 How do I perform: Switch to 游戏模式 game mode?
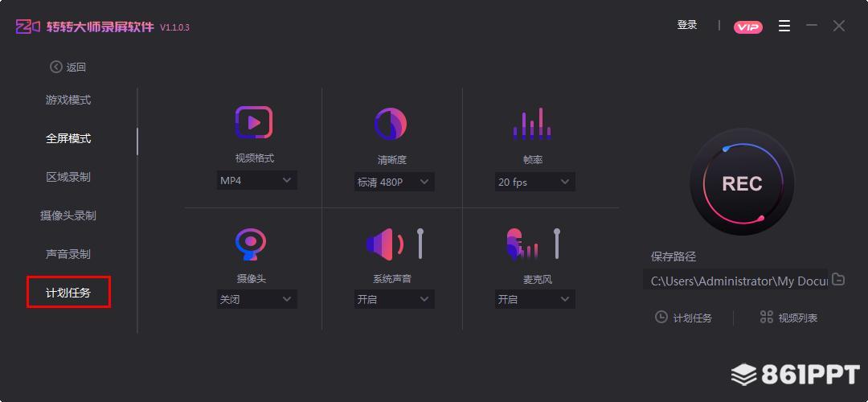click(68, 100)
